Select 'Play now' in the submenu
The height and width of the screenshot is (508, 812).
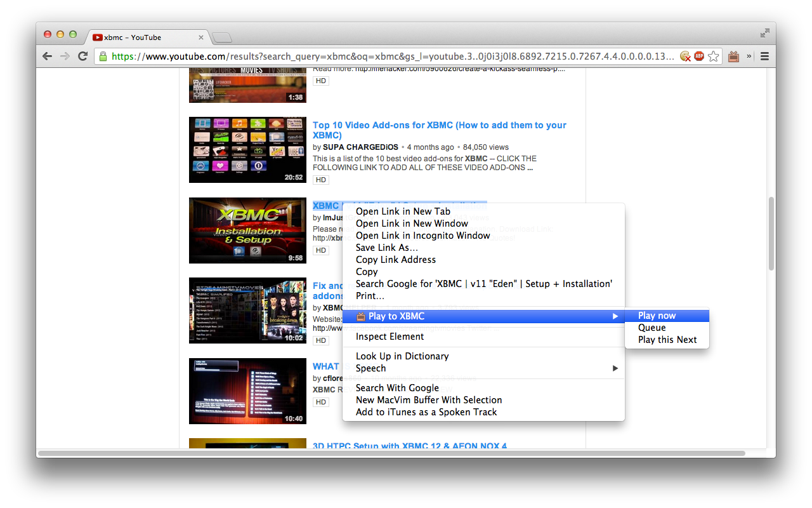(x=667, y=316)
